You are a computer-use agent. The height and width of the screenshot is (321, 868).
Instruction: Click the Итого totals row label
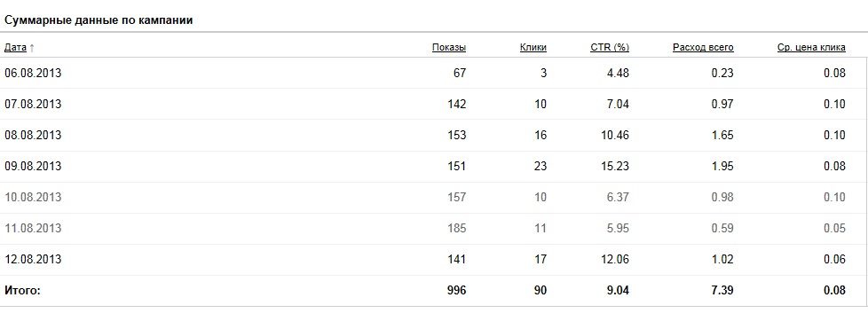pyautogui.click(x=23, y=290)
